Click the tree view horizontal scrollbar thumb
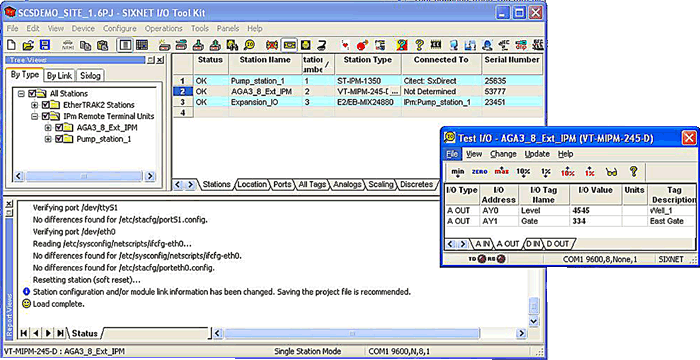 pyautogui.click(x=84, y=176)
